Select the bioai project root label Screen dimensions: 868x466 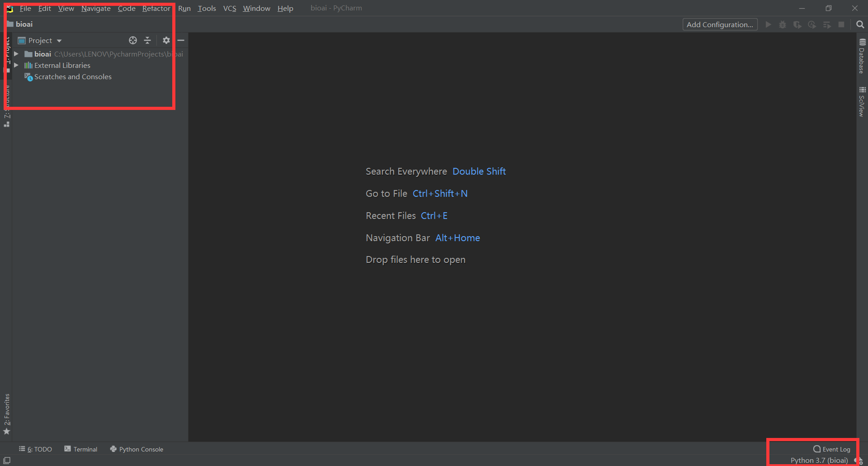click(42, 54)
